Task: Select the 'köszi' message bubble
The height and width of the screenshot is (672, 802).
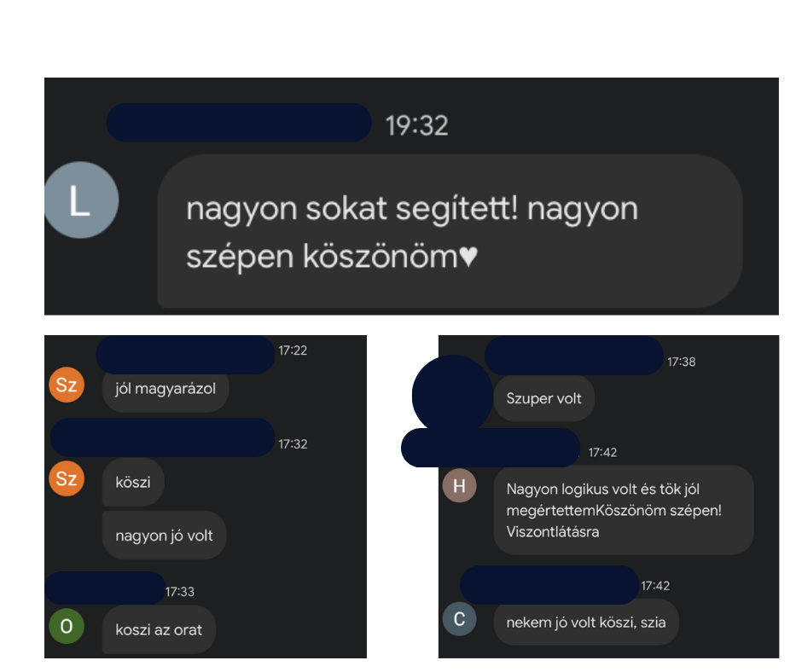Action: pyautogui.click(x=133, y=483)
